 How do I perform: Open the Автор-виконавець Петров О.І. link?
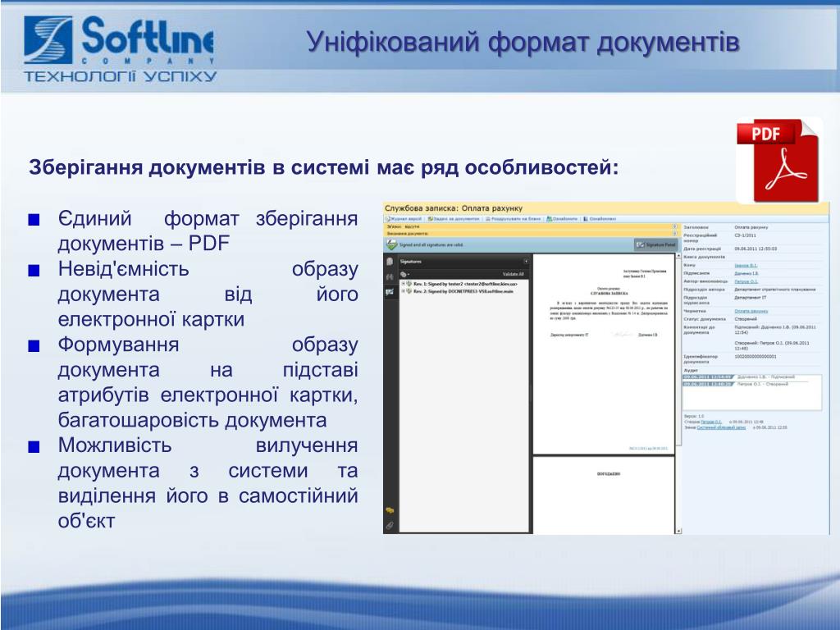(x=746, y=281)
